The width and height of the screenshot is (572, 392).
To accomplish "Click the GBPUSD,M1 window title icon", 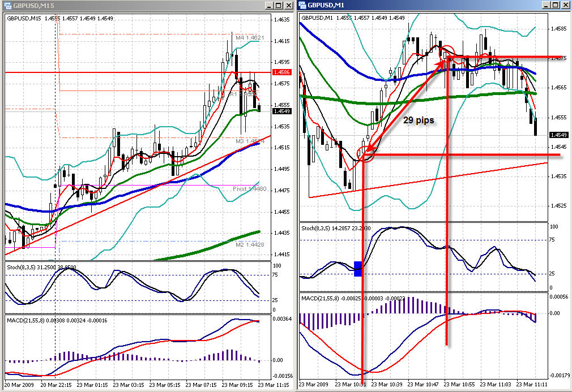I will [302, 5].
